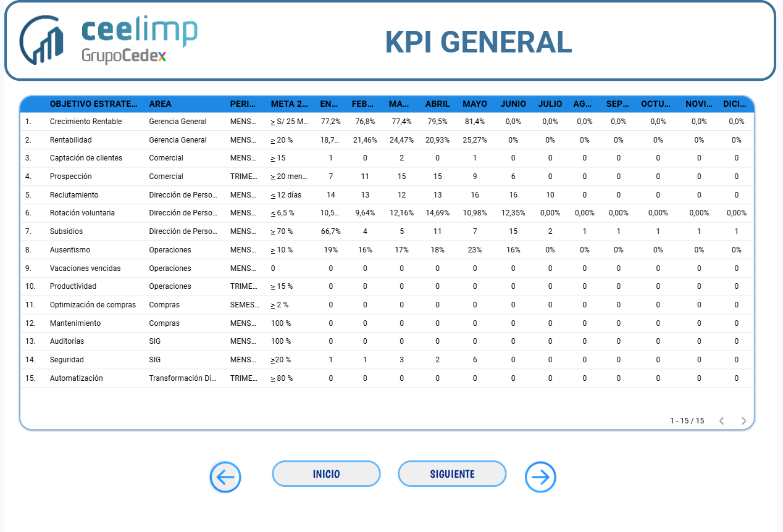The width and height of the screenshot is (783, 532).
Task: Select the Optimización de compras row label
Action: tap(93, 305)
